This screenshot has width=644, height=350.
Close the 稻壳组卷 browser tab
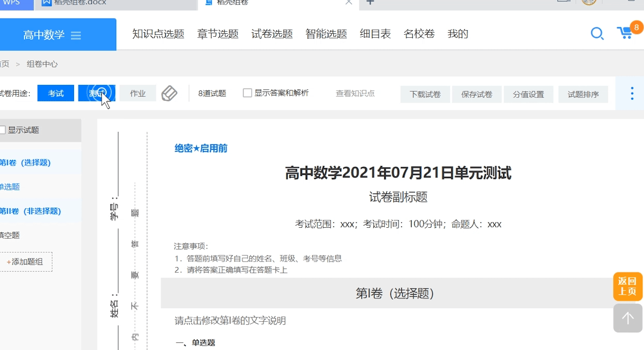coord(348,2)
